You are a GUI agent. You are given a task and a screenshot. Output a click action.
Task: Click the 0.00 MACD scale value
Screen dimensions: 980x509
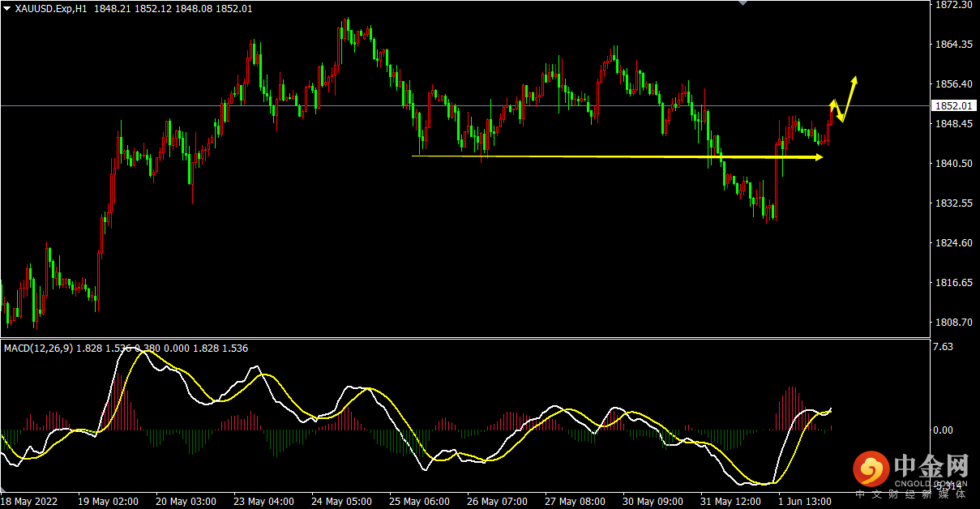coord(944,430)
